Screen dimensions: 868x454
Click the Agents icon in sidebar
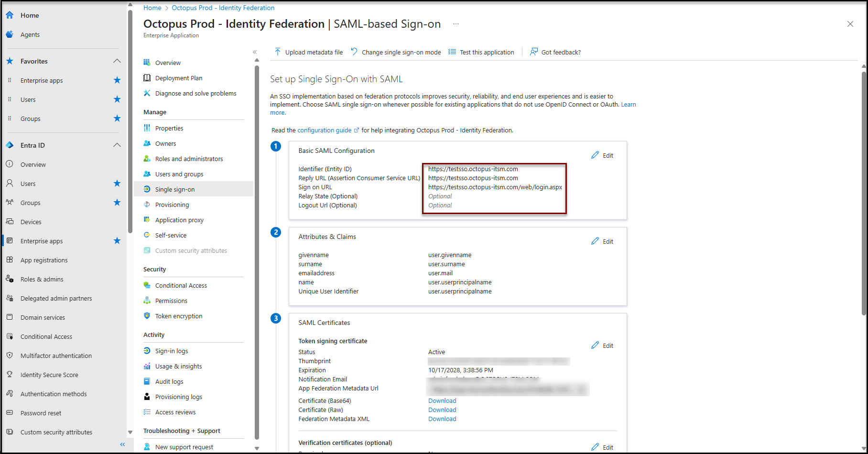point(10,34)
